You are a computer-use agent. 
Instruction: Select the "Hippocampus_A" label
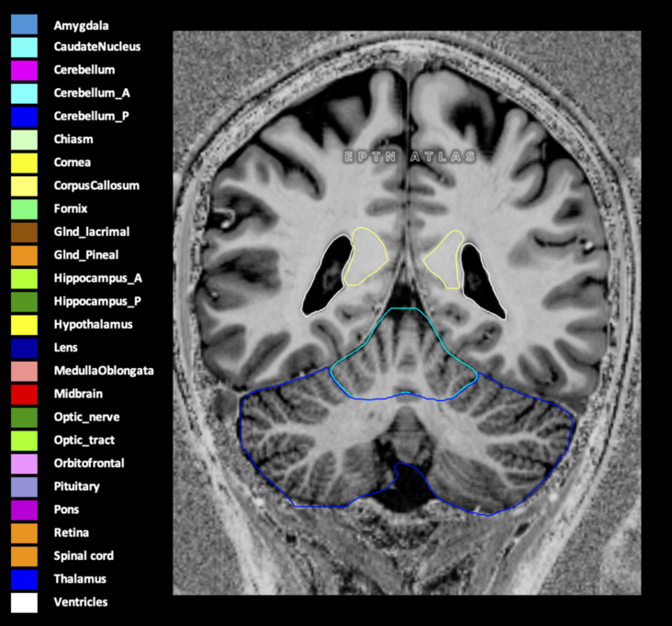point(97,278)
